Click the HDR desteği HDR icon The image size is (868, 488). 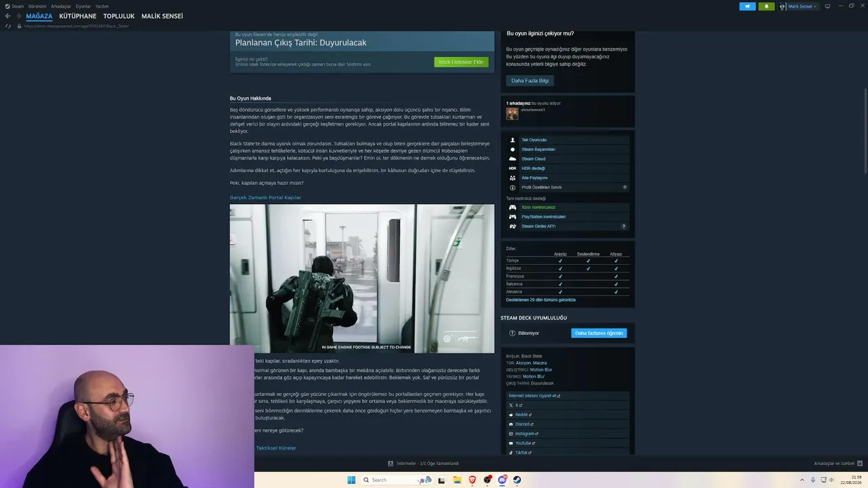click(x=513, y=168)
